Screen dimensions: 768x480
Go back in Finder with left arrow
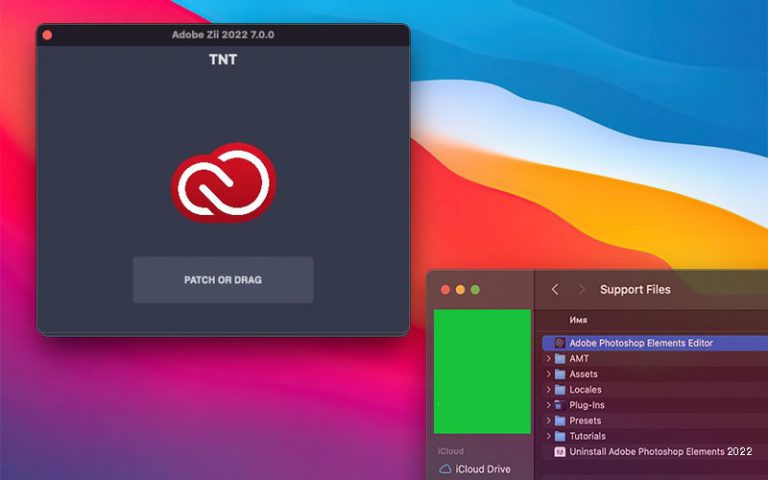555,289
